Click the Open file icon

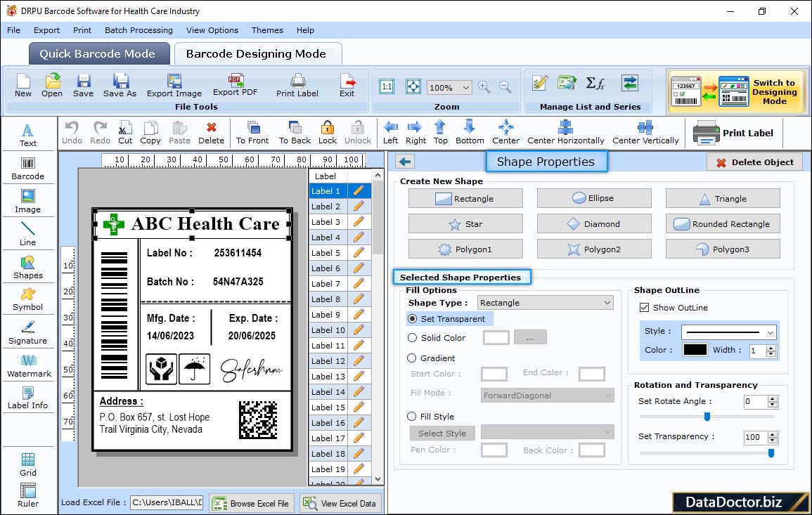point(52,86)
